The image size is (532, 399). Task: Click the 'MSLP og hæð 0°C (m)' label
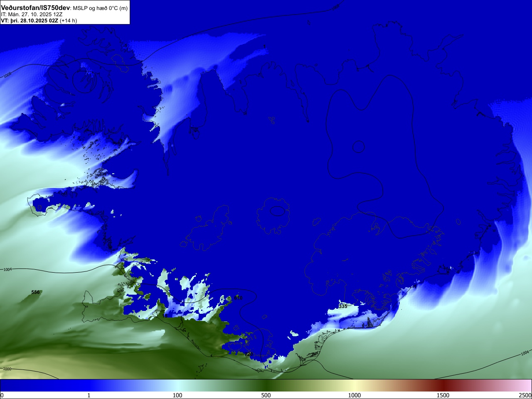(x=100, y=8)
